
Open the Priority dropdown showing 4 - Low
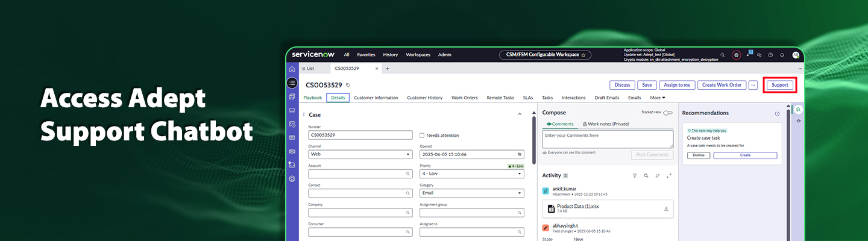pyautogui.click(x=472, y=174)
